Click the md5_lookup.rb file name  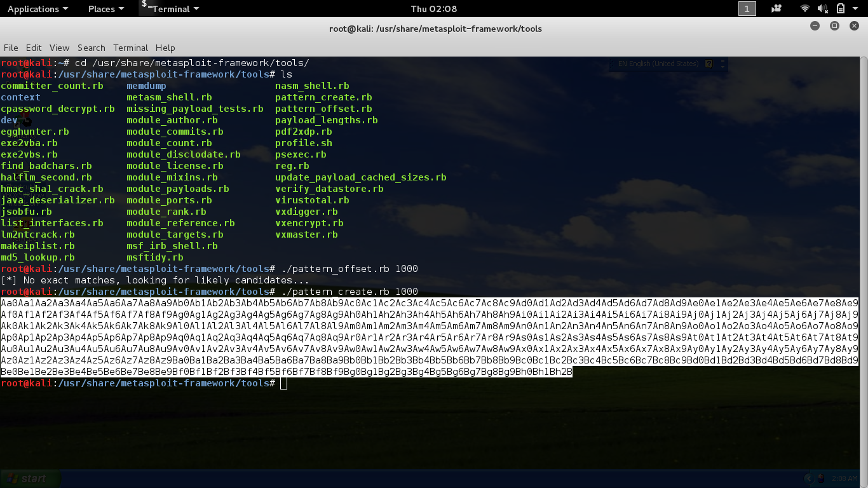pos(37,257)
